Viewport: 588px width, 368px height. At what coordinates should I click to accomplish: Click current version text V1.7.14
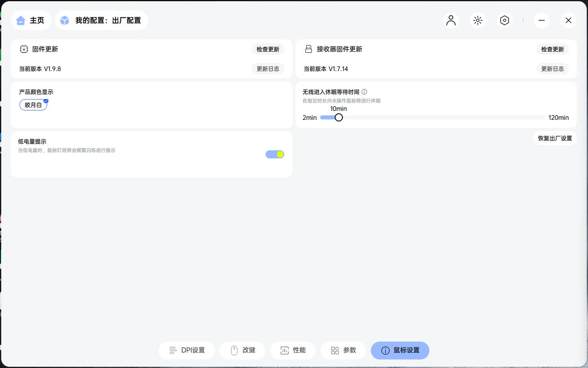tap(326, 69)
